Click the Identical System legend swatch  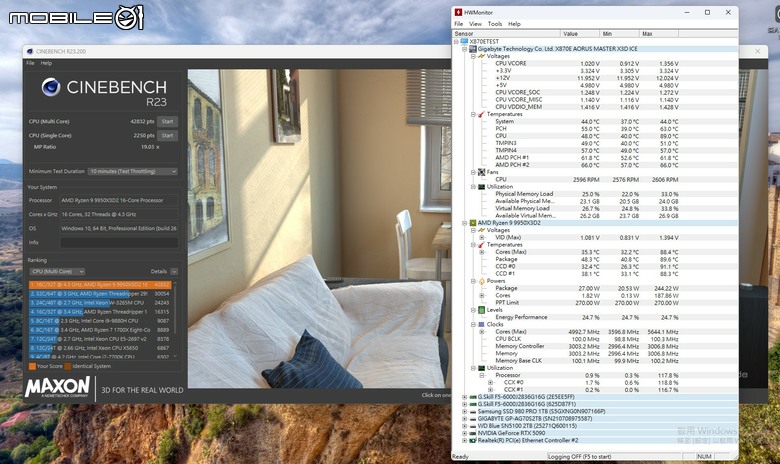tap(68, 367)
